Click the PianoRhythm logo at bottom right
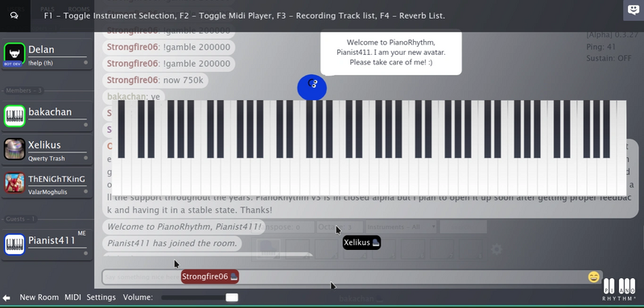 (620, 289)
